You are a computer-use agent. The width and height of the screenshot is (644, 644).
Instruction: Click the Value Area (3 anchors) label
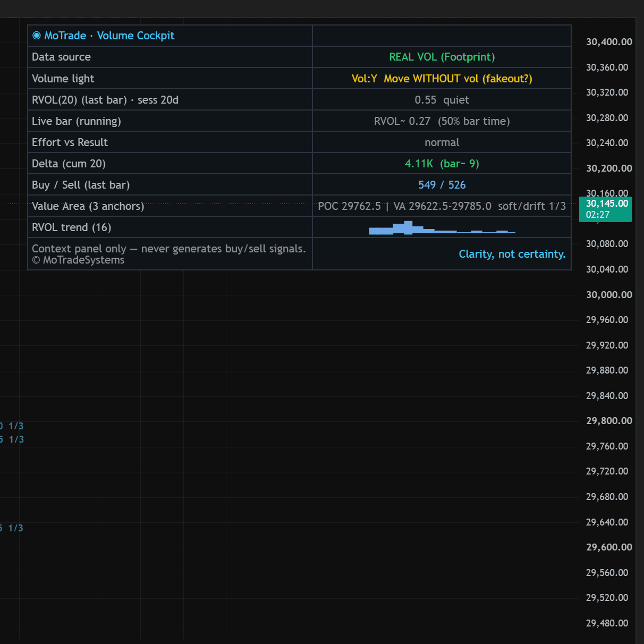pyautogui.click(x=88, y=206)
